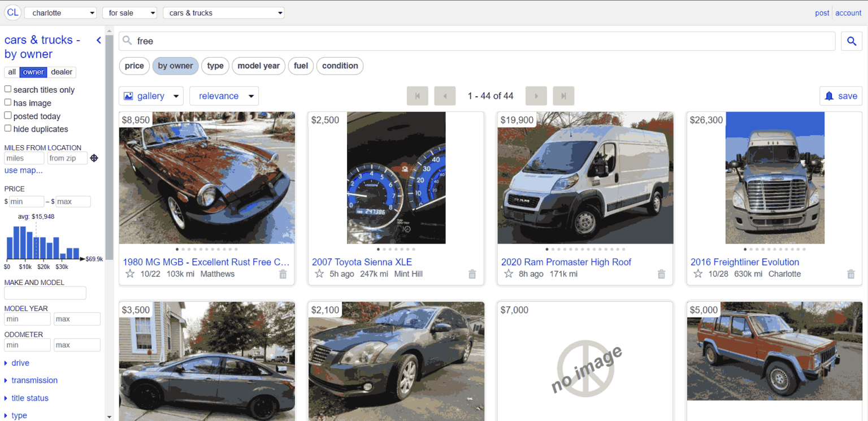Go to the previous results page icon
The image size is (868, 421).
click(445, 96)
